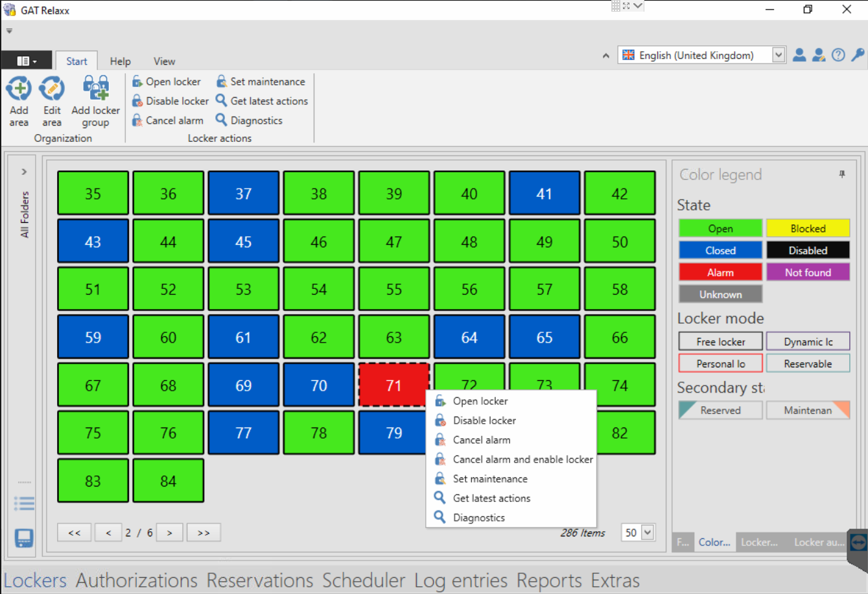The width and height of the screenshot is (868, 594).
Task: Select the blue locker 37 tile
Action: (x=244, y=193)
